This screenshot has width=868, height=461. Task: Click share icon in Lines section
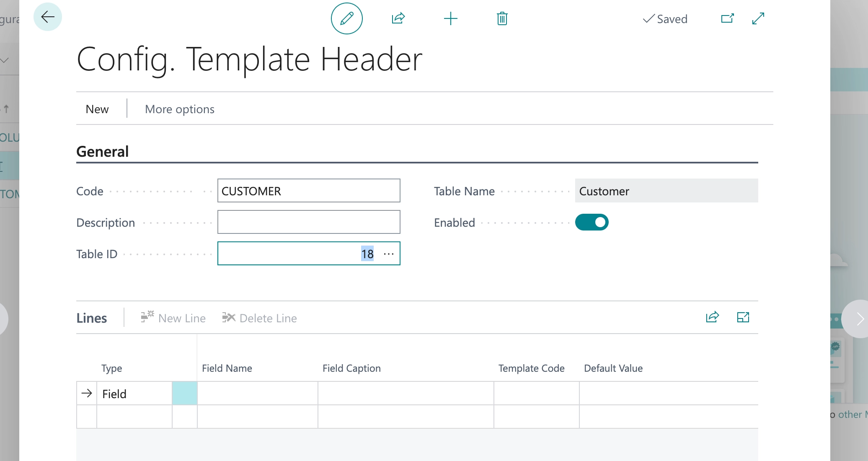click(712, 317)
